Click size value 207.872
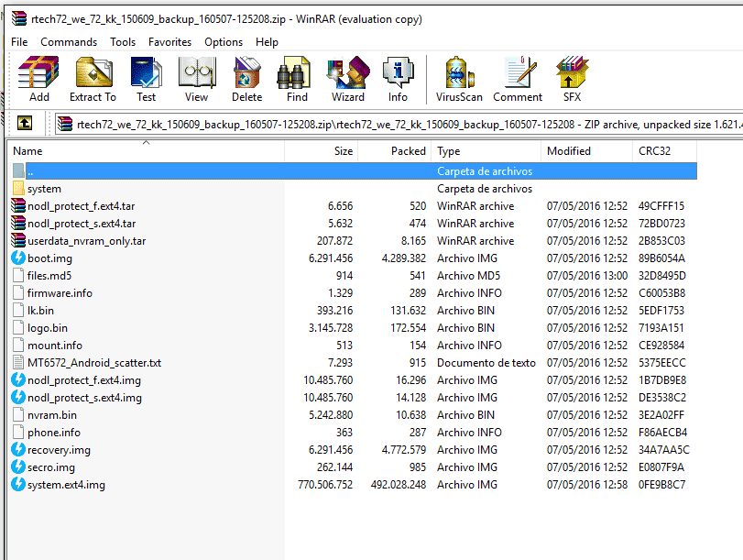743x560 pixels. pos(335,241)
